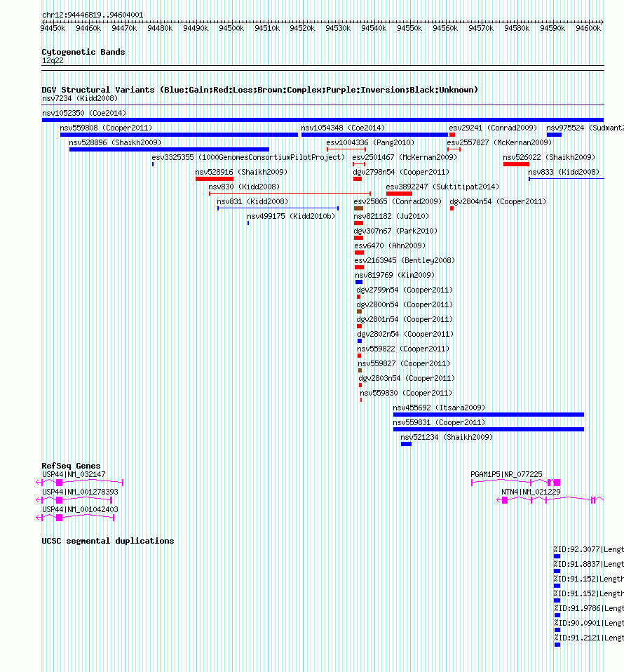This screenshot has width=624, height=672.
Task: Select segmental duplication %ID:91.9786 label
Action: tap(589, 608)
